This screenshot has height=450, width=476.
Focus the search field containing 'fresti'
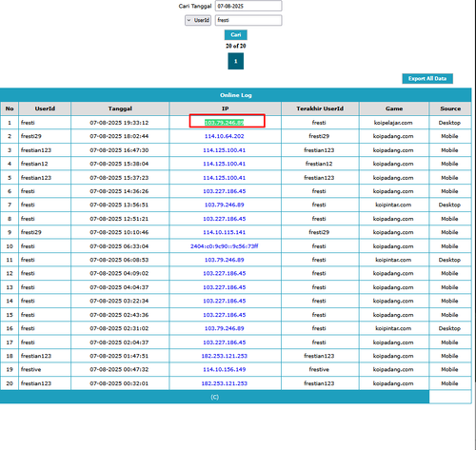(248, 20)
